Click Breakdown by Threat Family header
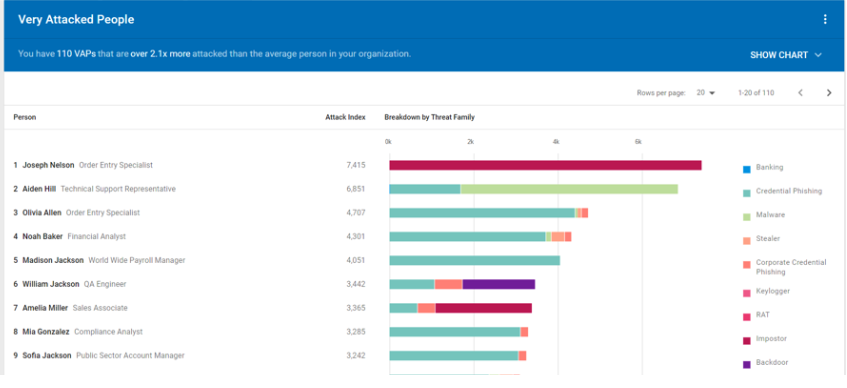Screen dimensions: 847x388 429,117
